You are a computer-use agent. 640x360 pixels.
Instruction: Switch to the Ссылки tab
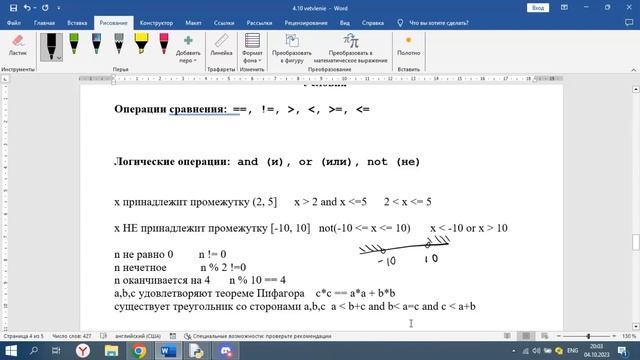224,23
